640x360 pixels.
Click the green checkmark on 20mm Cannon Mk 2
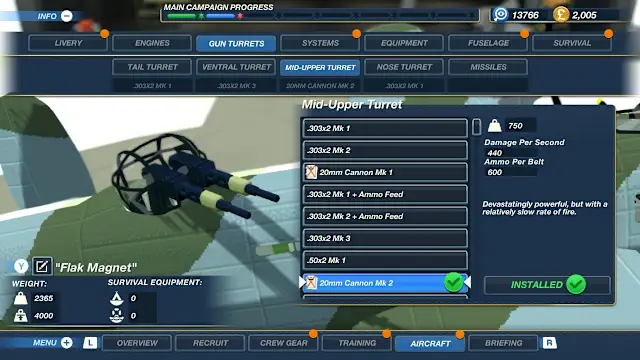(x=453, y=282)
